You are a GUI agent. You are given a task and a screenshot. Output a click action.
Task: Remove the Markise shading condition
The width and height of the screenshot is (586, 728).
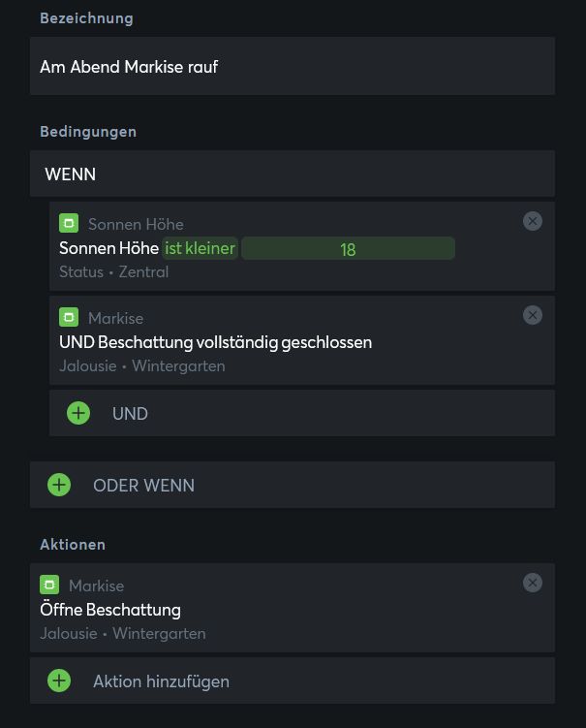point(533,315)
